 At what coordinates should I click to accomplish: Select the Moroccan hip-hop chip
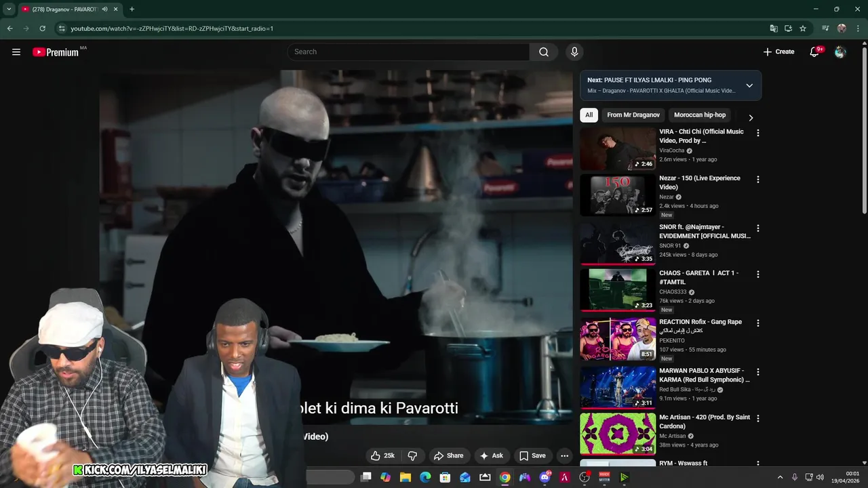pyautogui.click(x=700, y=115)
